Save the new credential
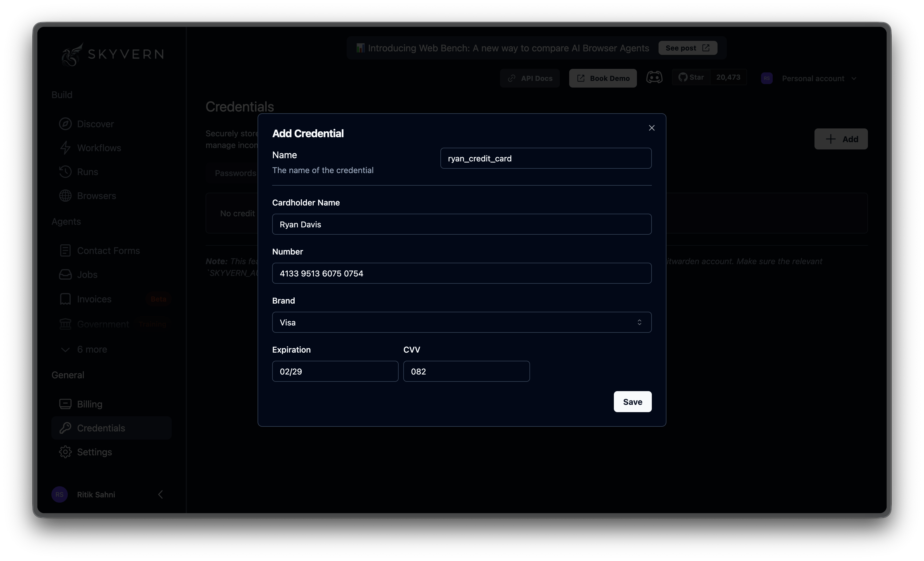The image size is (924, 561). click(632, 401)
